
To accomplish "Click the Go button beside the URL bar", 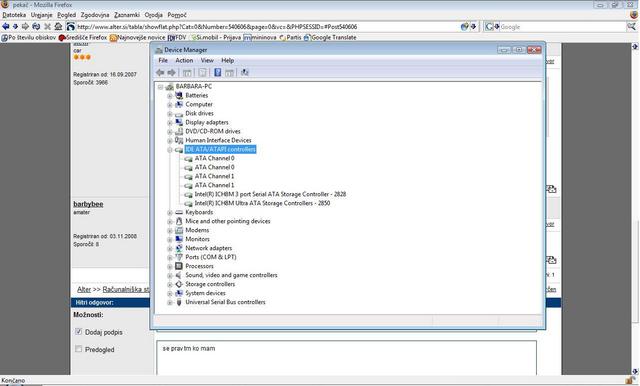I will point(464,27).
